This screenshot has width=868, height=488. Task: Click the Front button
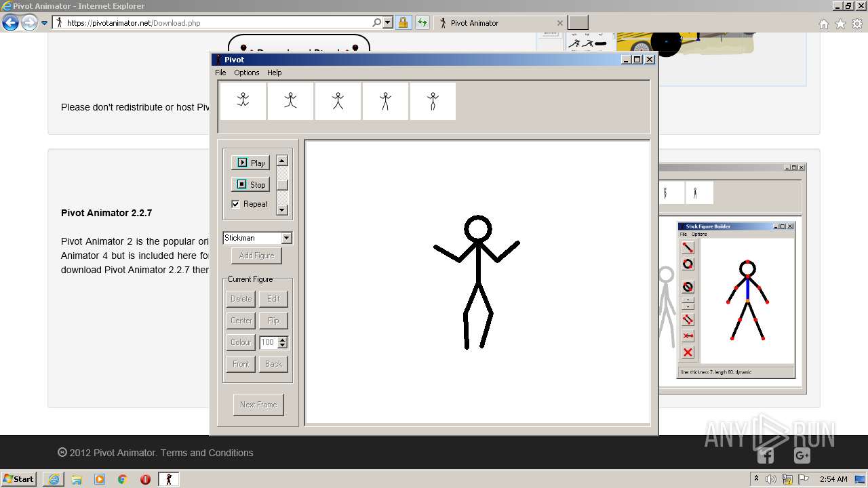click(x=241, y=364)
